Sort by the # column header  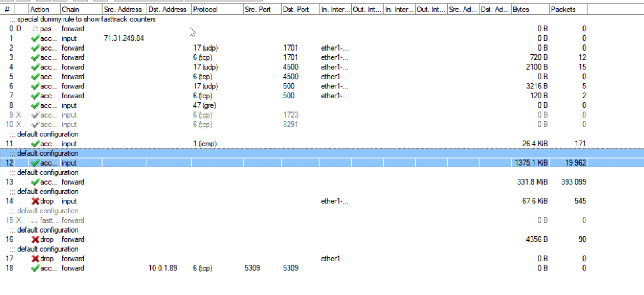[x=7, y=10]
